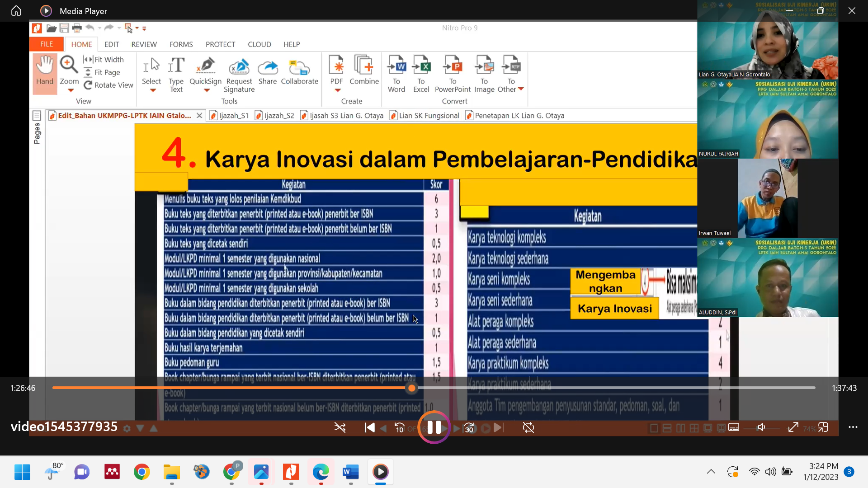
Task: Toggle the repeat playback button
Action: (x=528, y=427)
